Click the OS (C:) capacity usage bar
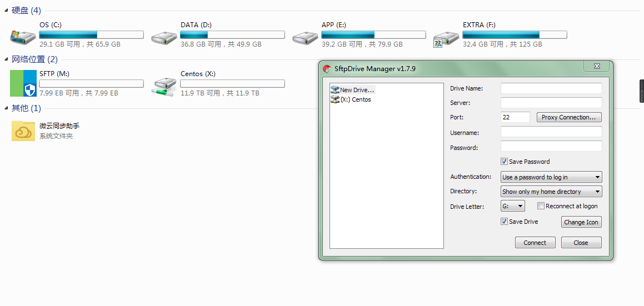This screenshot has height=306, width=644. click(91, 35)
